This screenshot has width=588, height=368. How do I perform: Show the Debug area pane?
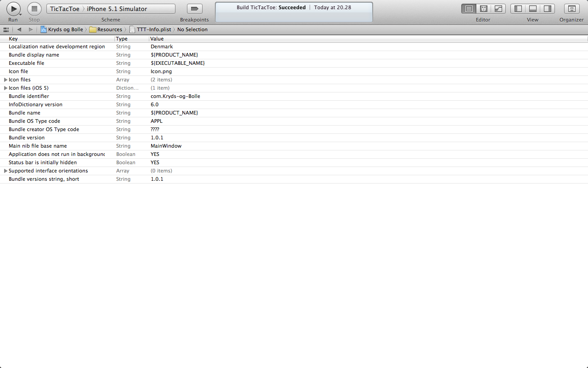pyautogui.click(x=533, y=9)
